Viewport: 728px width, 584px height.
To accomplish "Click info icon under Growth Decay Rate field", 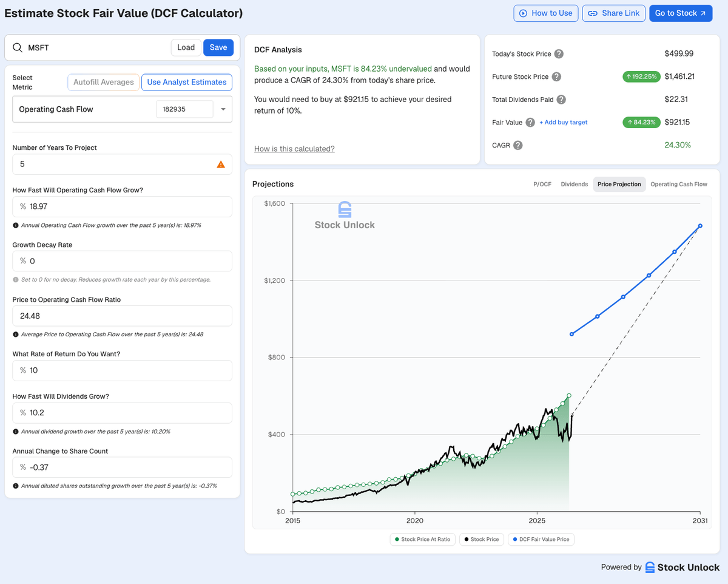I will point(16,280).
